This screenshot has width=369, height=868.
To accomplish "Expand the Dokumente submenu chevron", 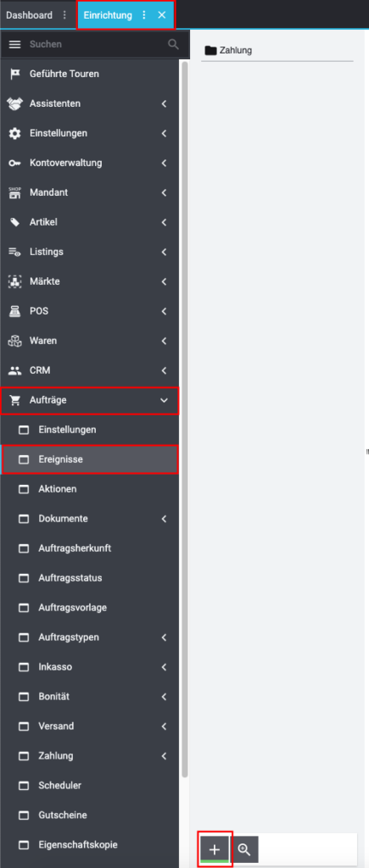I will 164,519.
